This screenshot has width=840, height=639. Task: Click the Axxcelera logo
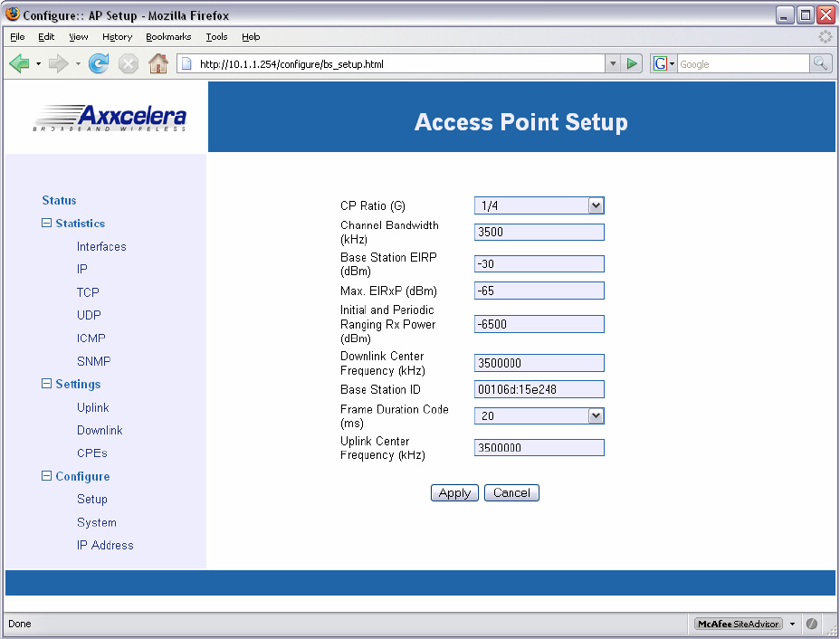pos(110,118)
